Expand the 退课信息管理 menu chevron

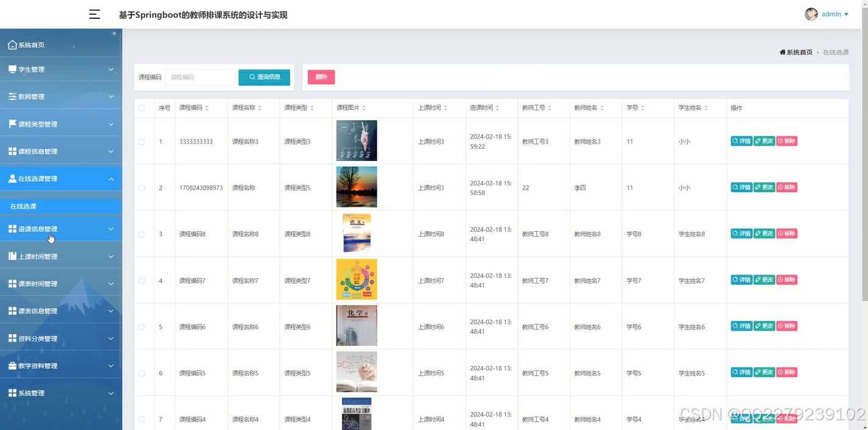(112, 228)
